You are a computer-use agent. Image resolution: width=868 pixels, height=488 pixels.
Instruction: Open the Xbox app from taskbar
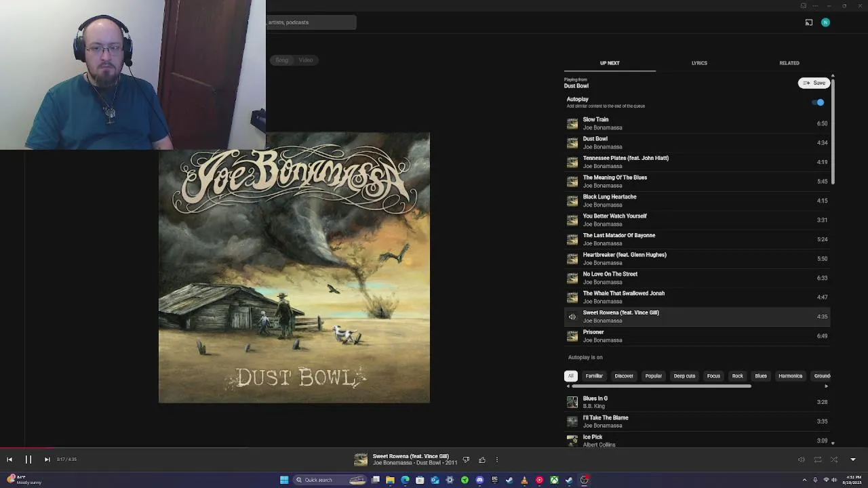point(554,480)
